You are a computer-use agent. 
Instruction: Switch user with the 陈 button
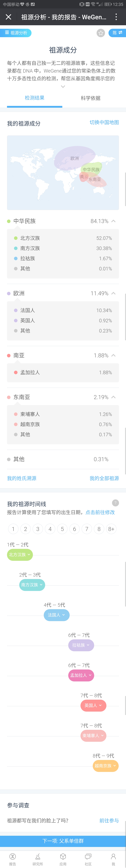(117, 33)
